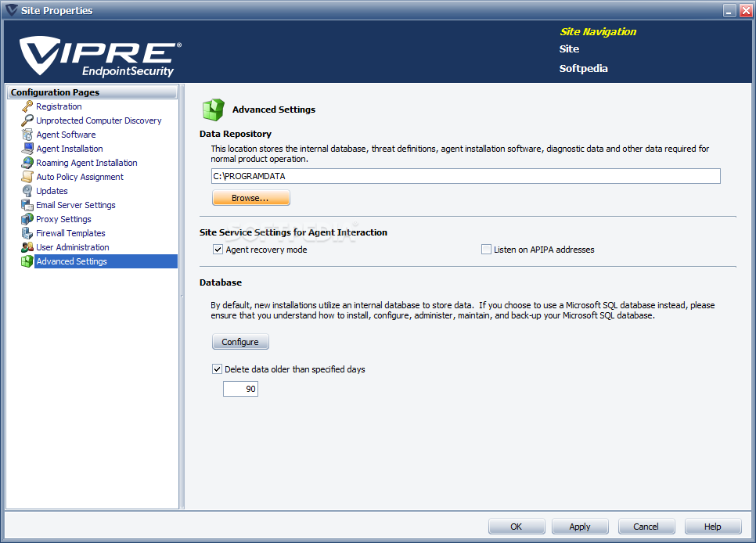Viewport: 756px width, 543px height.
Task: Select Auto Policy Assignment
Action: point(80,177)
